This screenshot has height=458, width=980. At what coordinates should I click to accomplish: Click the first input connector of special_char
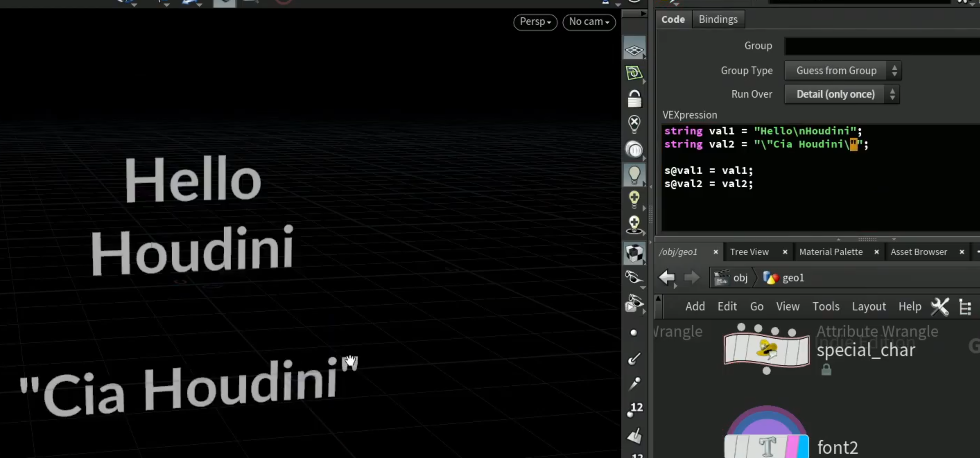(741, 327)
